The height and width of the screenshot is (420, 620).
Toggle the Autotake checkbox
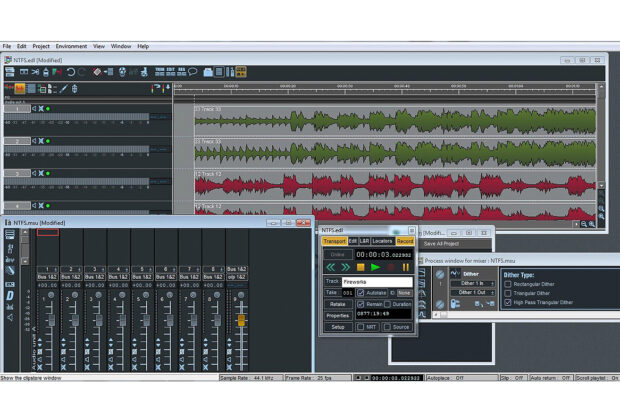click(x=361, y=293)
